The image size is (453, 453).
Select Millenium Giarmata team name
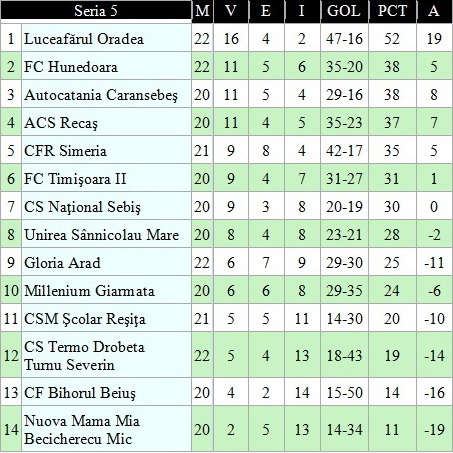(89, 291)
